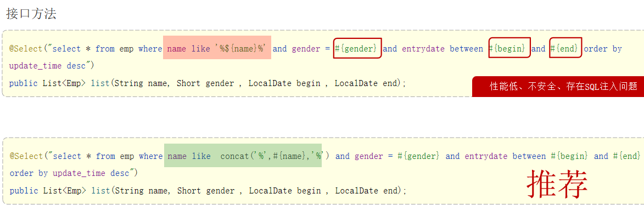The image size is (644, 205).
Task: Click @Select annotation of the ${name} query
Action: [x=26, y=49]
